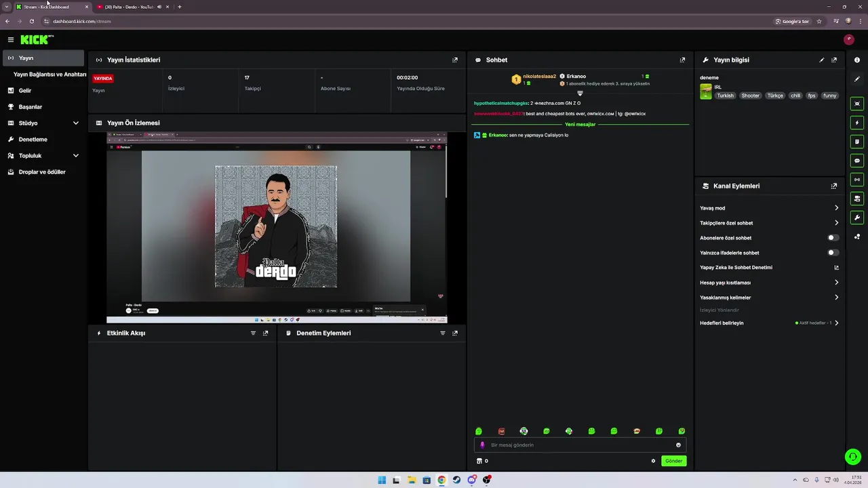
Task: Click the three-dots icon at bottom of right sidebar
Action: [x=857, y=237]
